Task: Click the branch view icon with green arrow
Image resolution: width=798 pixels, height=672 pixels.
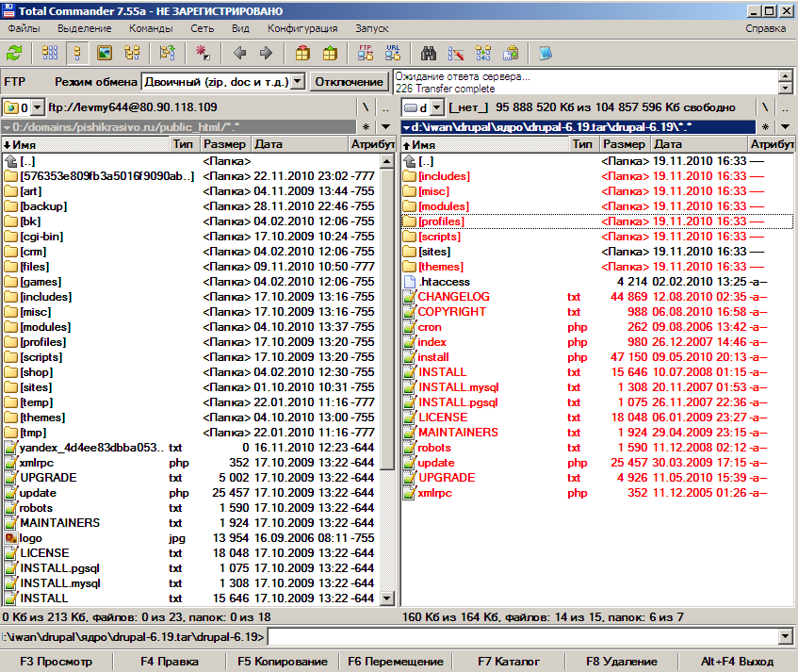Action: [168, 53]
